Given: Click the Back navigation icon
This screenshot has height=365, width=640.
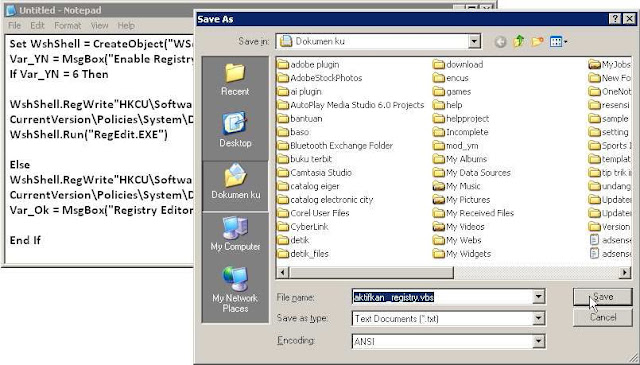Looking at the screenshot, I should pyautogui.click(x=500, y=42).
